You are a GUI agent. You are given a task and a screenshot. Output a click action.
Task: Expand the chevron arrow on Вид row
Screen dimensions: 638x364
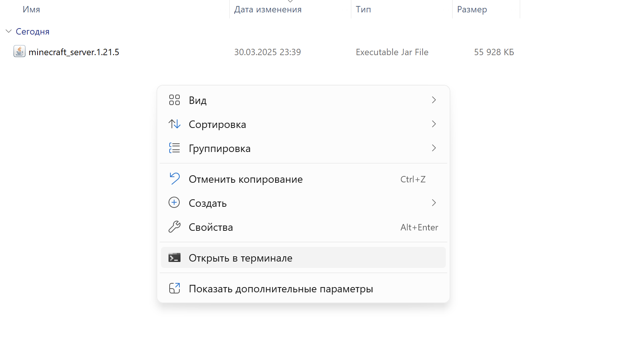434,100
